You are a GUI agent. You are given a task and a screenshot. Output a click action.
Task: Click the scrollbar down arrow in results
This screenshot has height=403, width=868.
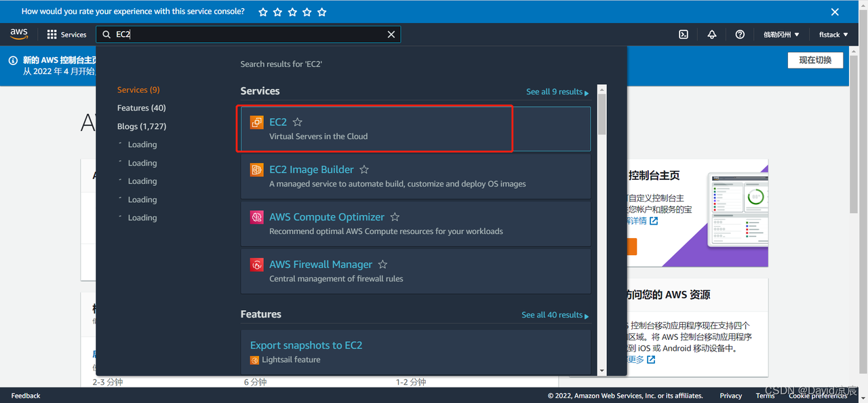click(x=602, y=370)
